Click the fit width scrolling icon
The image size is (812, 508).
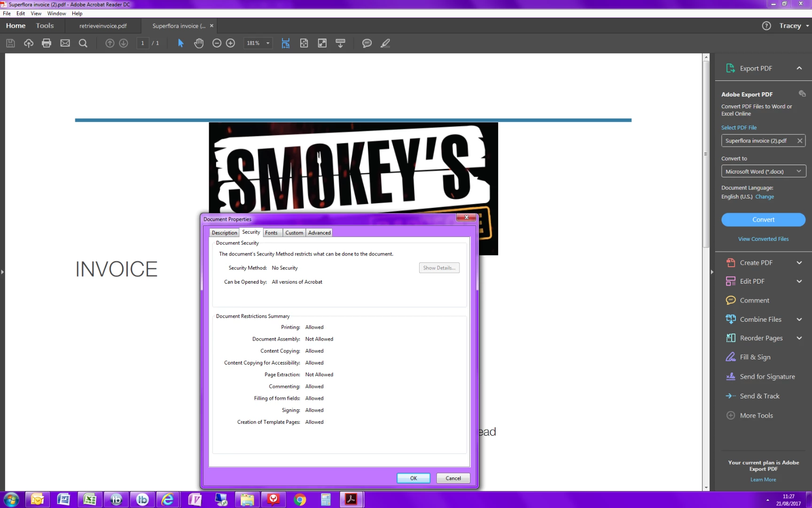tap(285, 43)
